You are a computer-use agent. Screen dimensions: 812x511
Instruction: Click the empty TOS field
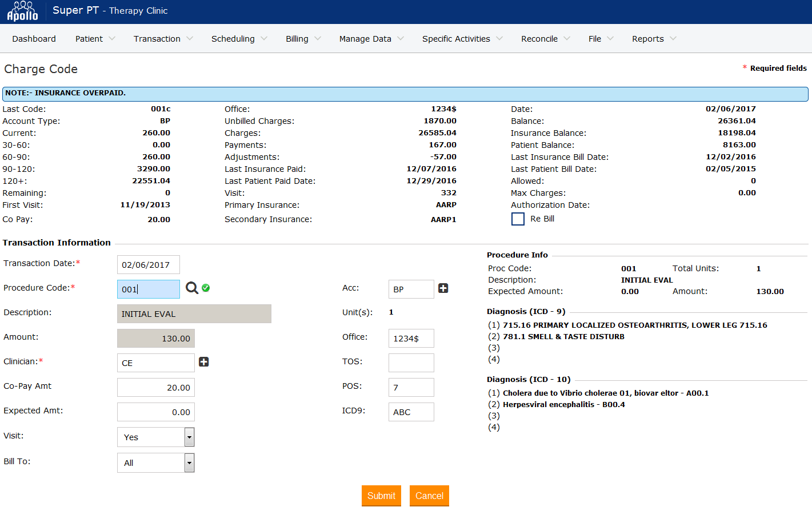click(411, 363)
